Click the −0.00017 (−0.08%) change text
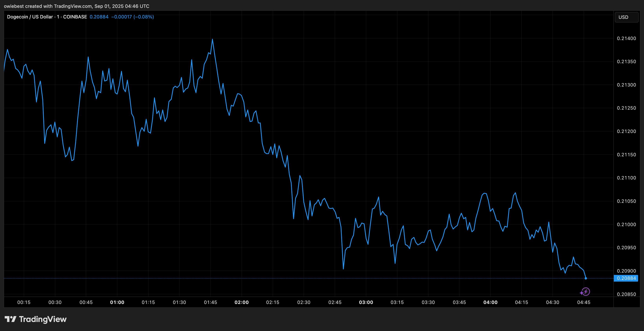Image resolution: width=644 pixels, height=331 pixels. [x=132, y=17]
